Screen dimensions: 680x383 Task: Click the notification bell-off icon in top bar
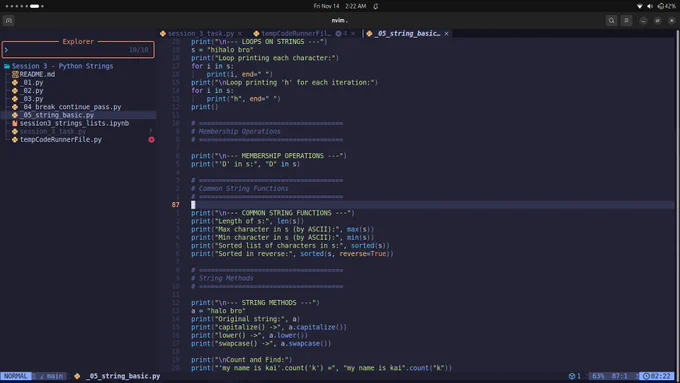click(376, 6)
